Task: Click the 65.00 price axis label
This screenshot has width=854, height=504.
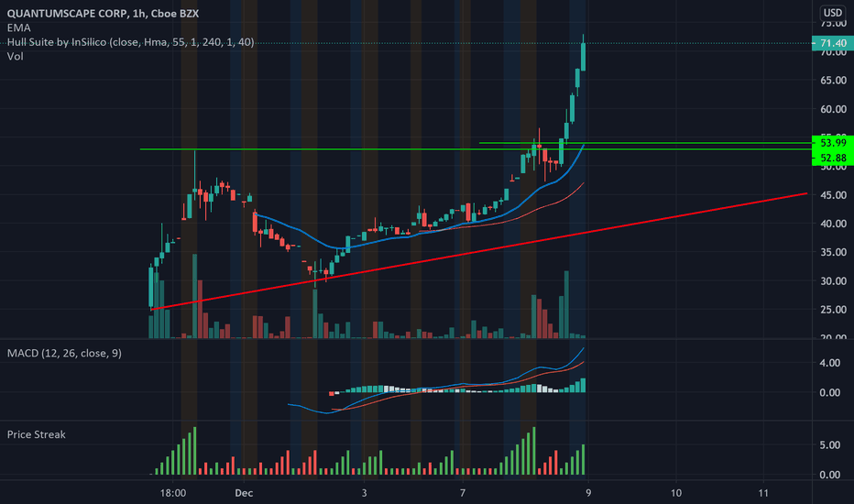Action: coord(833,80)
